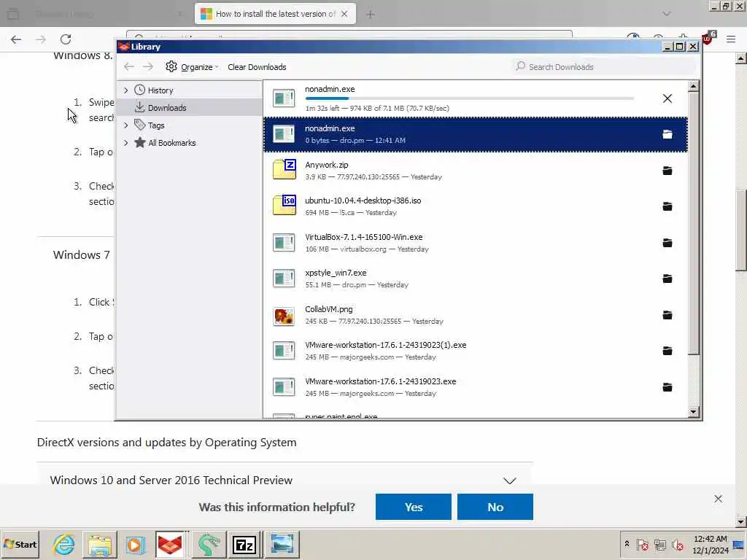
Task: Select the xpstyle_win7.exe entry
Action: 475,279
